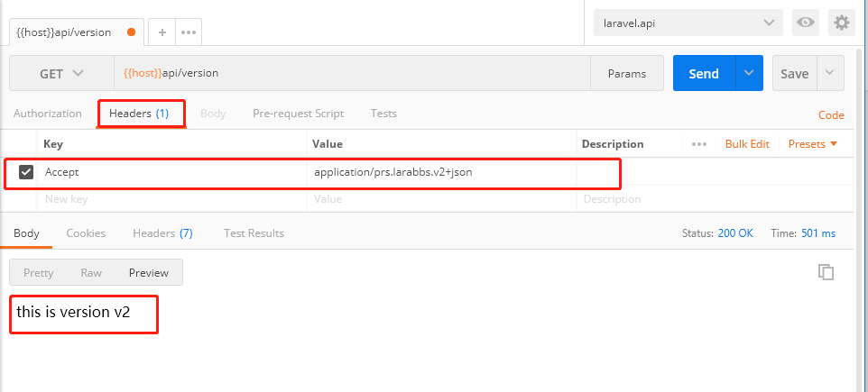Open the Pre-request Script tab

[x=298, y=114]
